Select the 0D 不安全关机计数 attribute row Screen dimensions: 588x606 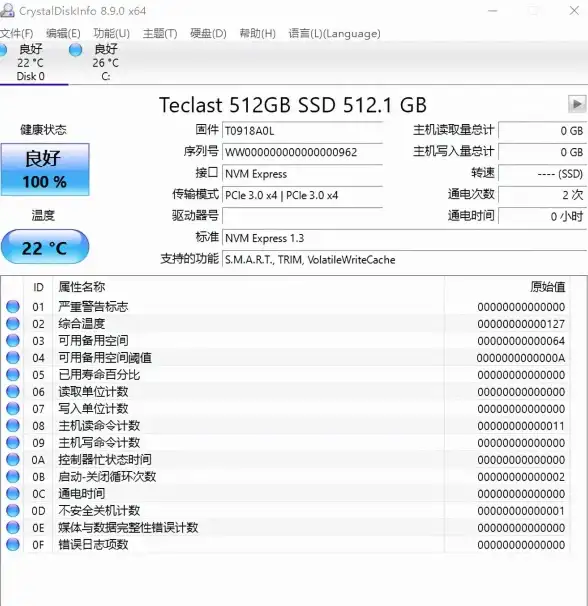286,511
